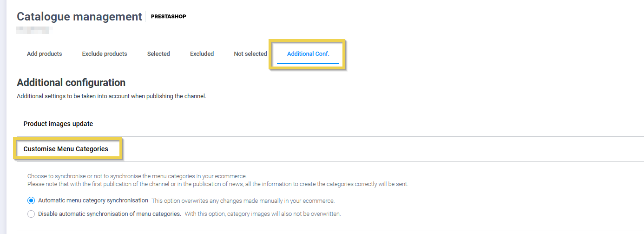Click the Catalogue management page title
This screenshot has width=644, height=234.
(79, 17)
